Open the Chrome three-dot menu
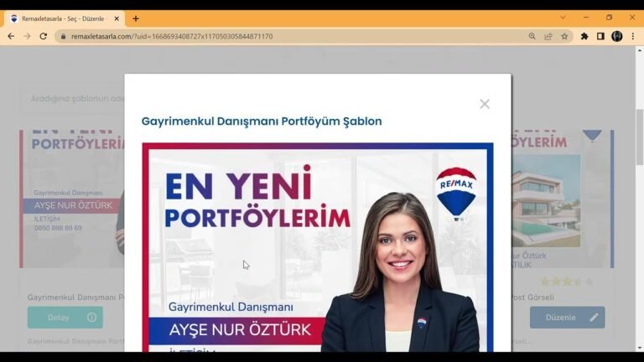Screen dimensions: 644x362 tap(633, 36)
